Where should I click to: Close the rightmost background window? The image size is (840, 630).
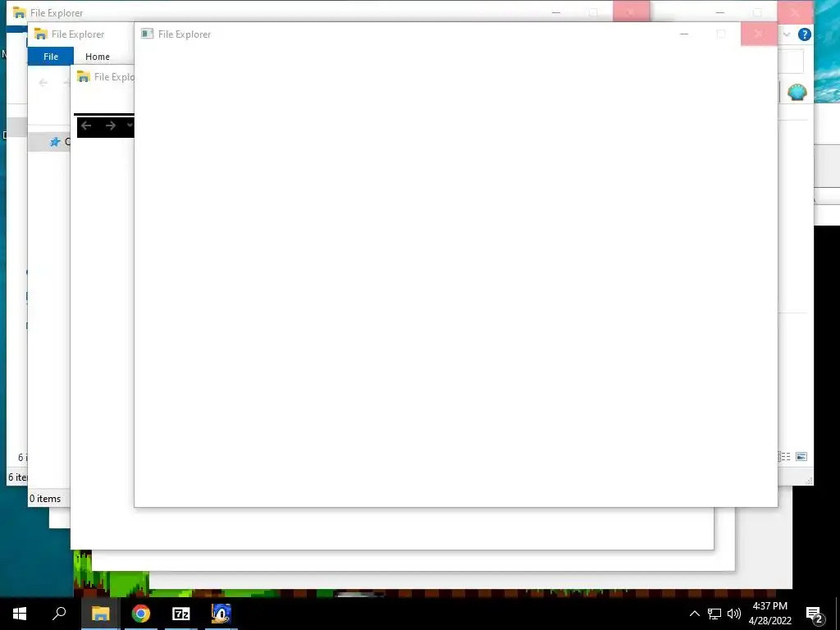tap(795, 11)
